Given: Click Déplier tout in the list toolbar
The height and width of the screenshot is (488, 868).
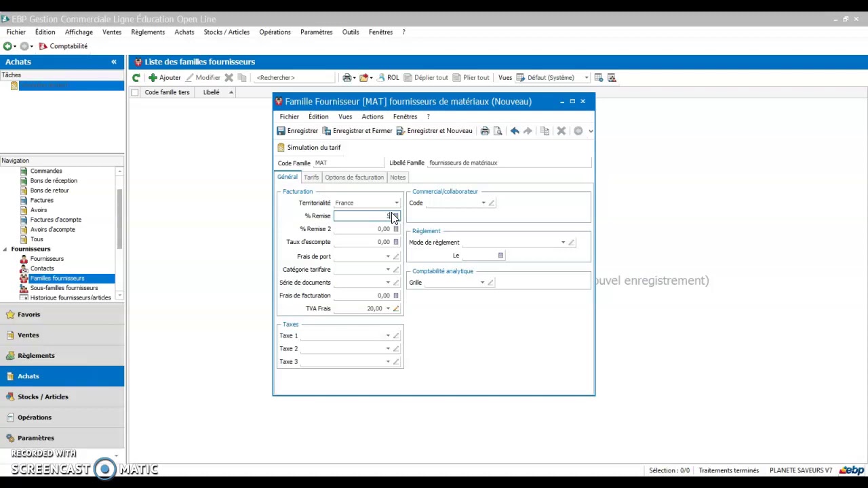Looking at the screenshot, I should [426, 77].
